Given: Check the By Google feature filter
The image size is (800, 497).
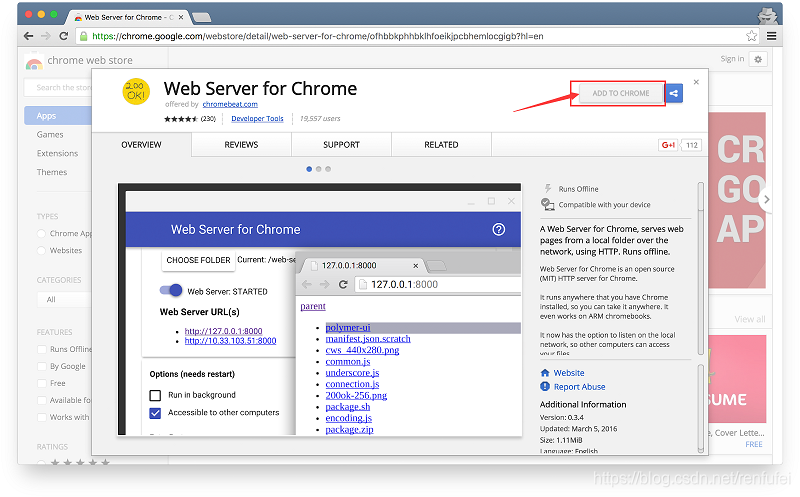Looking at the screenshot, I should point(42,366).
